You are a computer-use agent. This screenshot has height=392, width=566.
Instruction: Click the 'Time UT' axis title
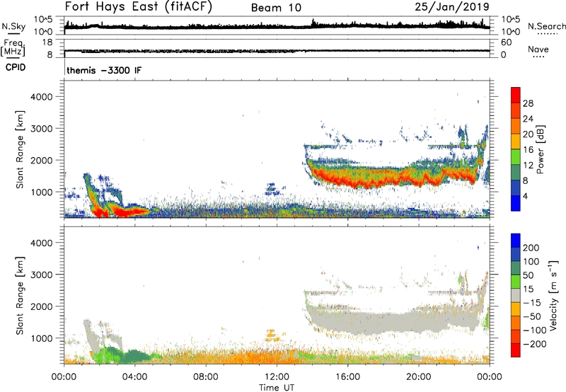tap(277, 388)
